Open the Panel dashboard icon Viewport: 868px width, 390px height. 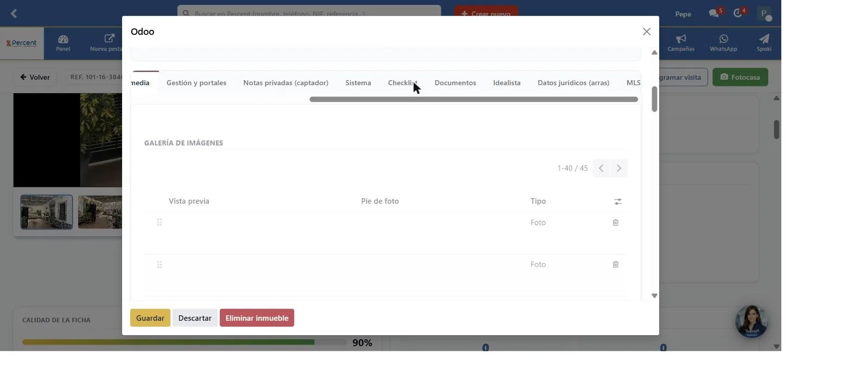pyautogui.click(x=63, y=43)
